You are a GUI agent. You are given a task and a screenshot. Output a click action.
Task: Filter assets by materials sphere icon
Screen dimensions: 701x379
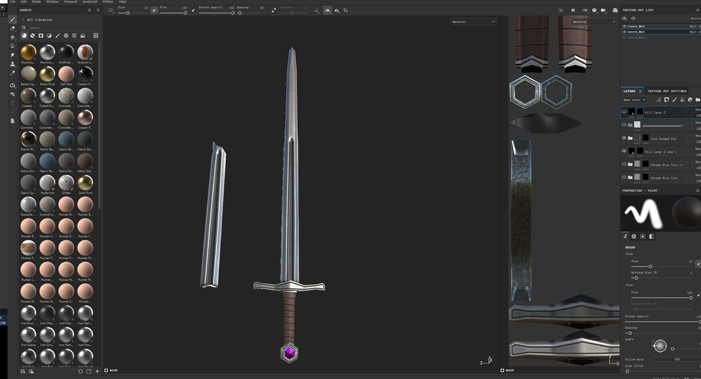point(24,35)
